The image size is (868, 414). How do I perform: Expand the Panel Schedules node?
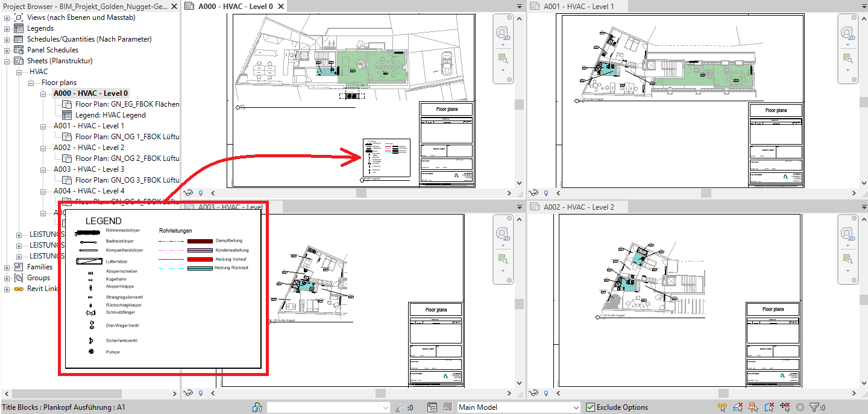point(7,50)
